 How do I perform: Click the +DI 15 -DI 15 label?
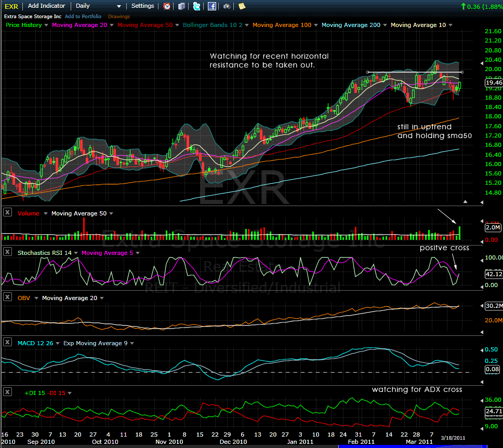(x=45, y=393)
